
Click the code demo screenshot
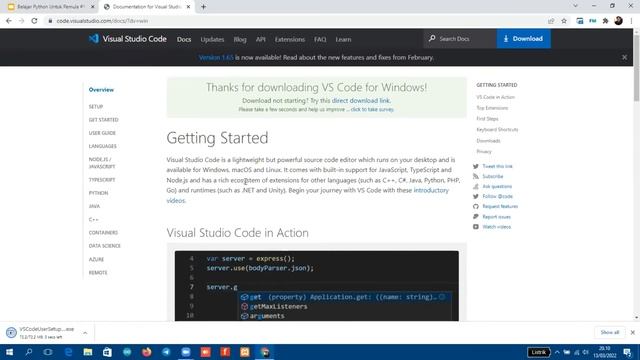(x=317, y=286)
